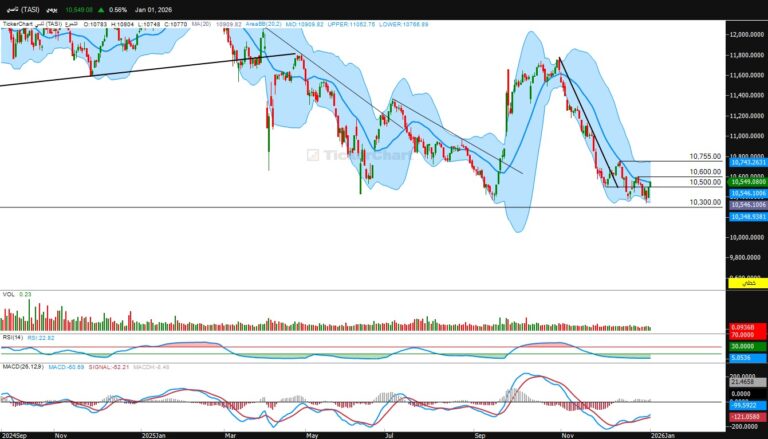Click the green up-arrow price change indicator
This screenshot has width=768, height=439.
tap(101, 9)
